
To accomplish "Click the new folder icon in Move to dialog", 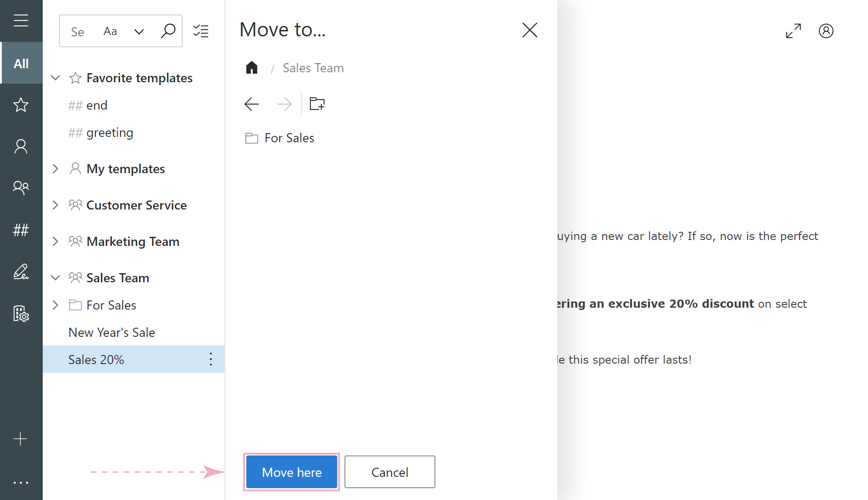I will point(317,104).
